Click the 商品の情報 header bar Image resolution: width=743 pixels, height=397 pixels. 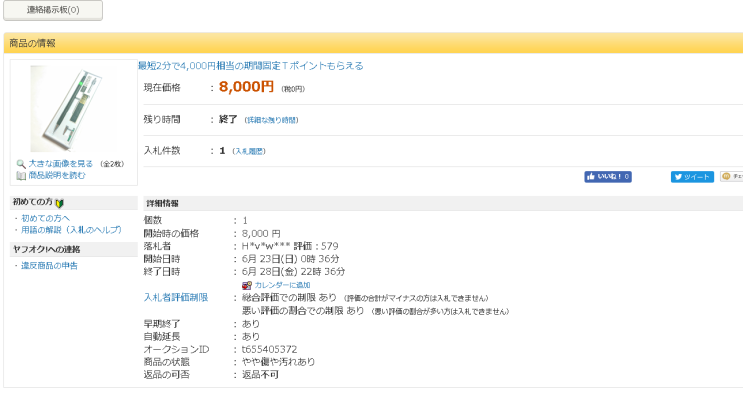(373, 43)
